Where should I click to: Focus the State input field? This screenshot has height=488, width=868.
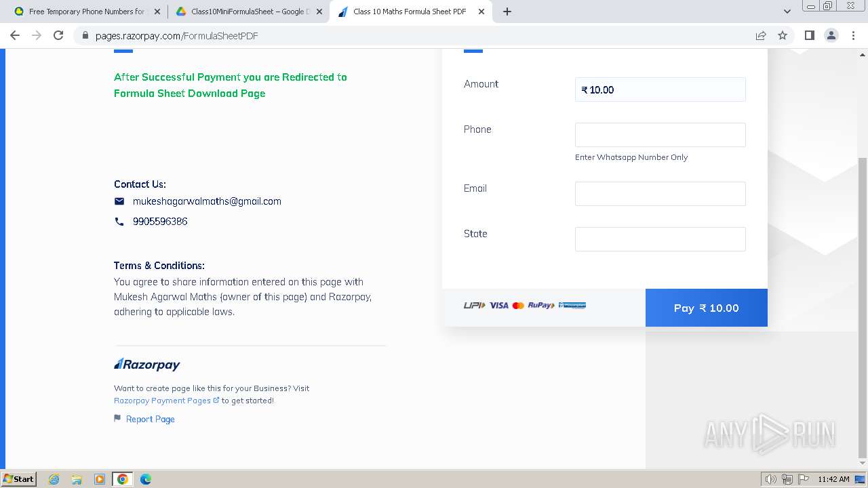[660, 239]
